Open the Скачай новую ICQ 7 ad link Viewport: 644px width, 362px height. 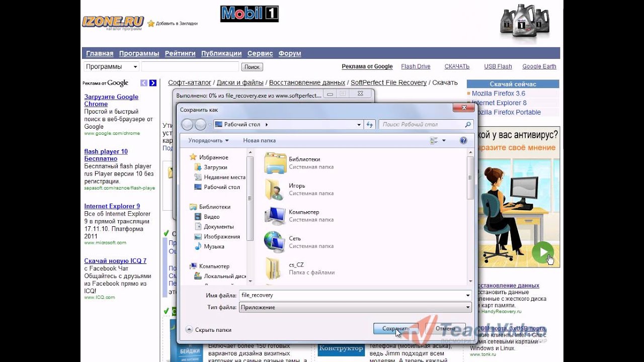click(115, 261)
